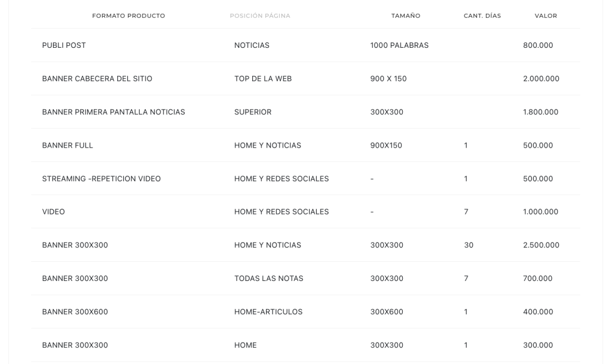Click the Top de la Web cell
This screenshot has height=364, width=612.
pos(263,79)
